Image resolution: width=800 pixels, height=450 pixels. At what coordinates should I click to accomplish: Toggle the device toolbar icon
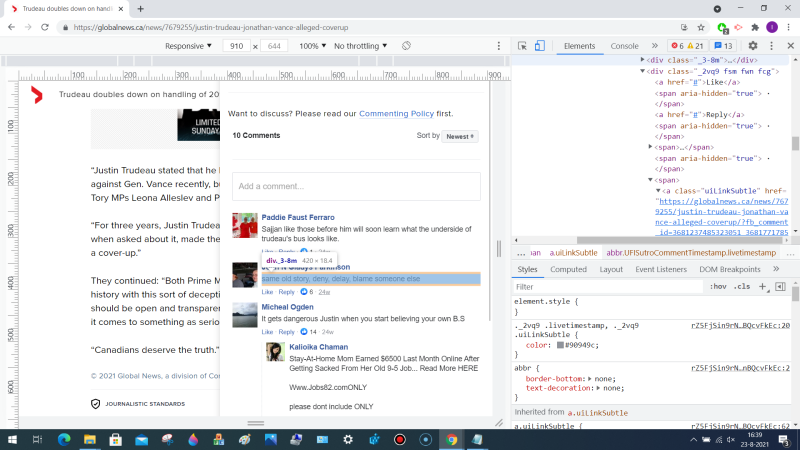[x=540, y=46]
